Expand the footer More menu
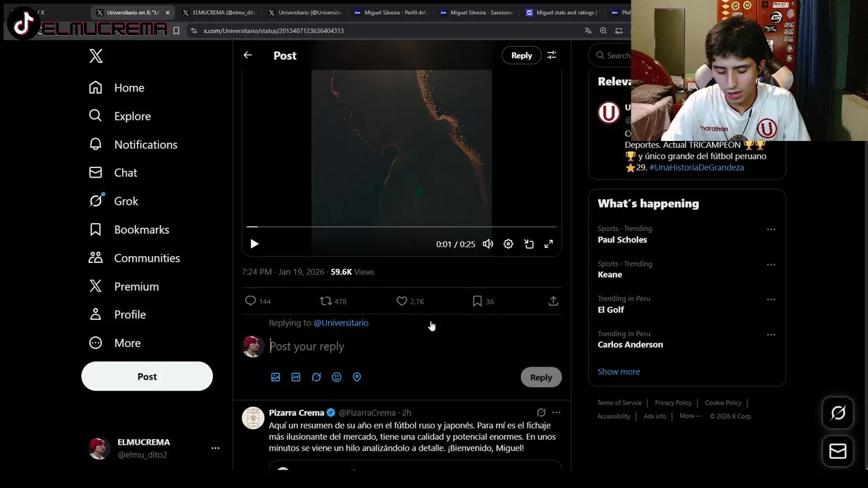The width and height of the screenshot is (868, 488). [690, 416]
